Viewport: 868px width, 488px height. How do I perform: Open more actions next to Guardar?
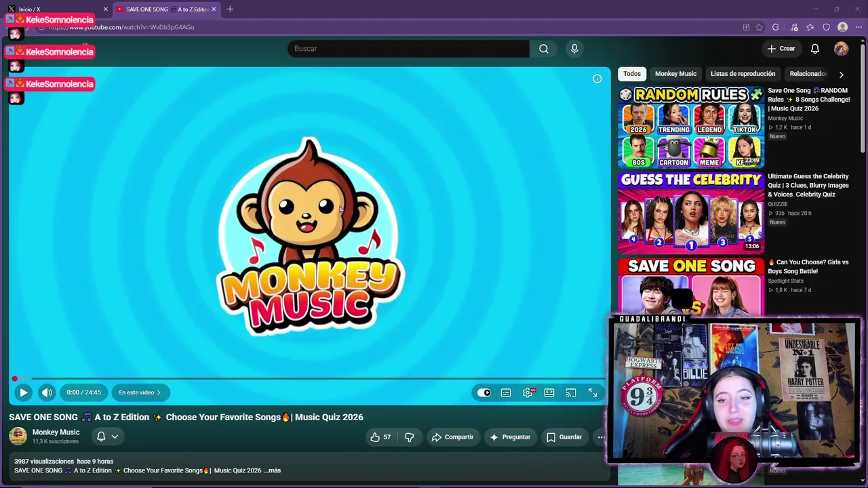pyautogui.click(x=600, y=437)
